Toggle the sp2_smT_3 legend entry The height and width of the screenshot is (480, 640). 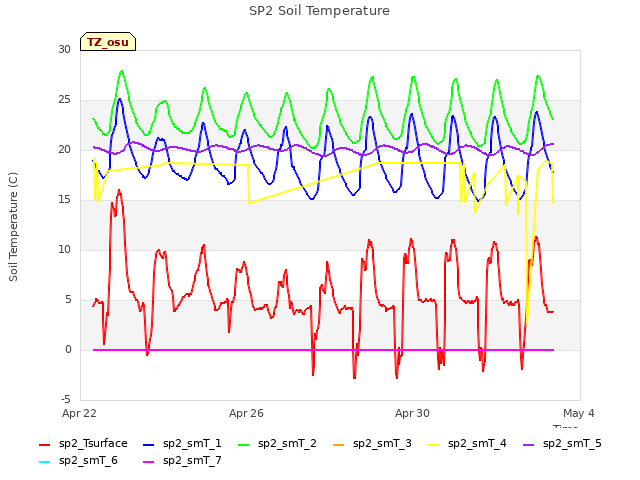click(x=372, y=444)
